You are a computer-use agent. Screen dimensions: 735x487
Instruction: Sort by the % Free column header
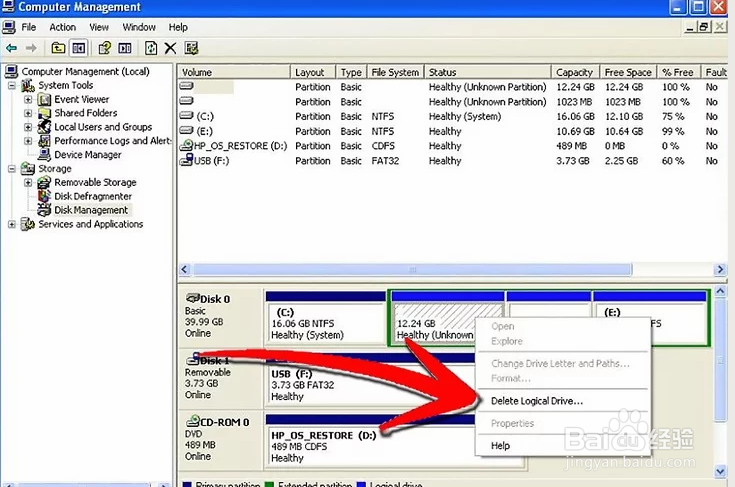678,72
